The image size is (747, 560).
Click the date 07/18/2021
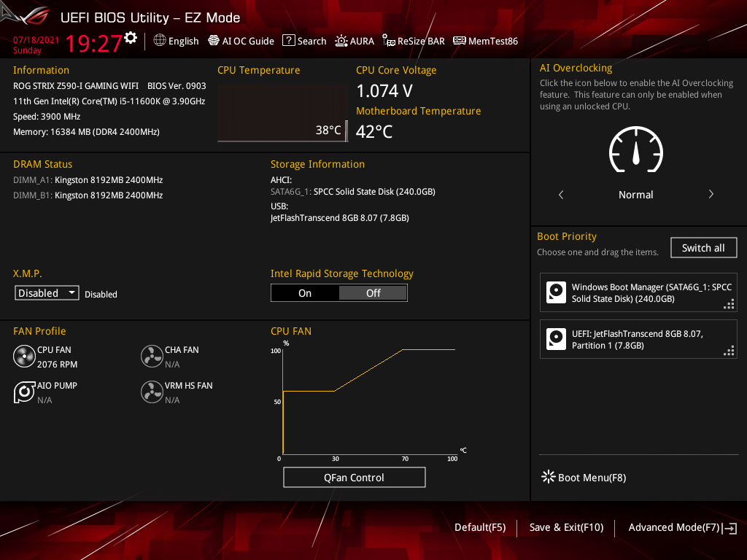36,40
